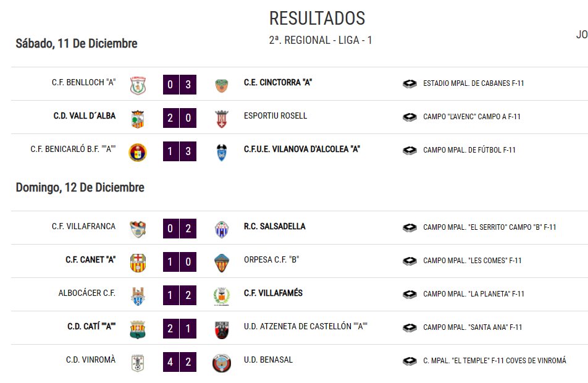Click the C.F. Benlloch "A" team crest

pyautogui.click(x=138, y=85)
